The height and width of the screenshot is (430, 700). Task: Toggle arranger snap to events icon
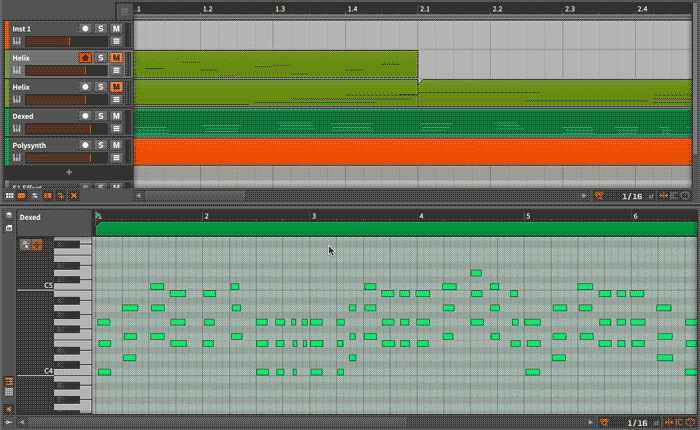[674, 196]
